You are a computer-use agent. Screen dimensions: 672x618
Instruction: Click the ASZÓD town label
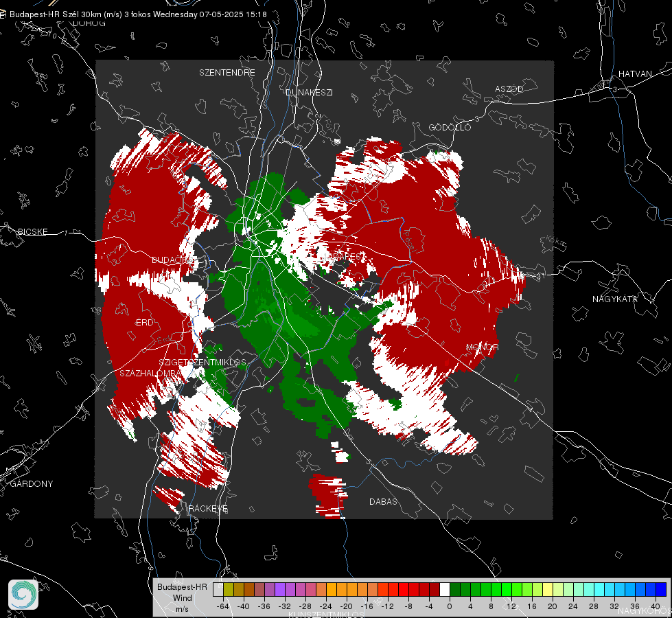(x=509, y=89)
